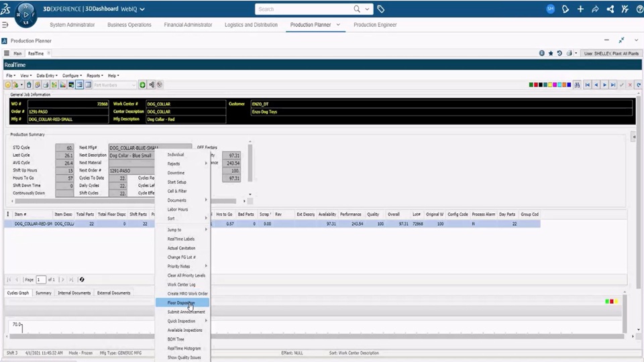Open the Part Numbers combo box
This screenshot has width=644, height=362.
[115, 85]
